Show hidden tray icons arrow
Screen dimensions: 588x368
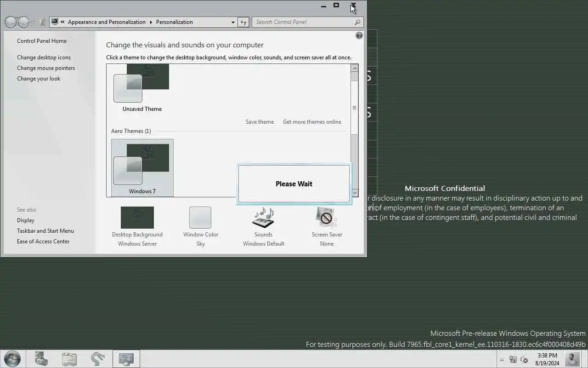[502, 360]
